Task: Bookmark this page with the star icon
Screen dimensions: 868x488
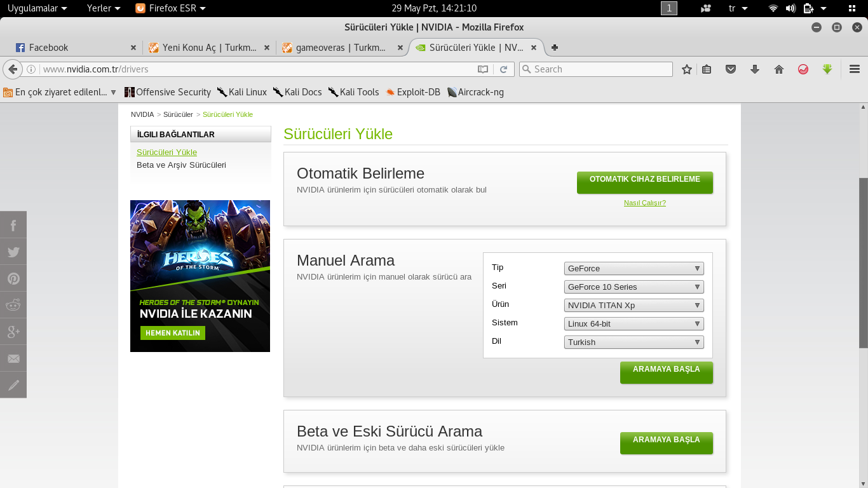Action: [686, 69]
